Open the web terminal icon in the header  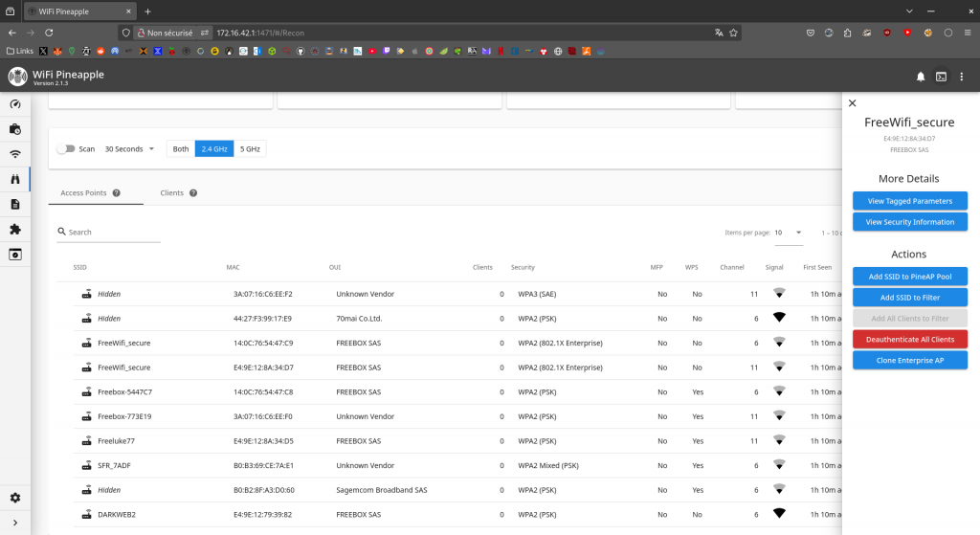point(942,77)
